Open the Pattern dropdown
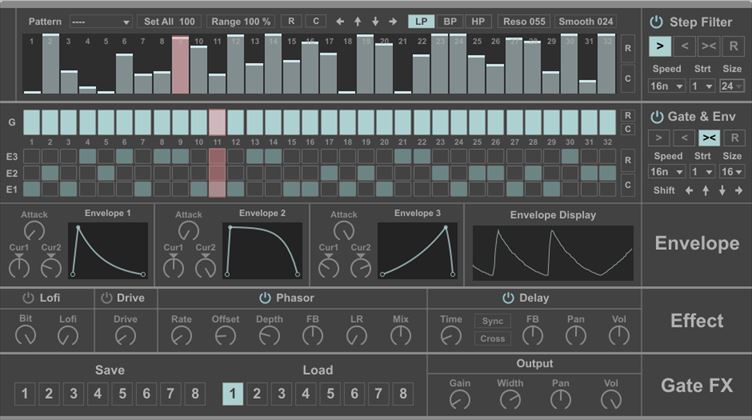Viewport: 752px width, 420px height. coord(100,21)
